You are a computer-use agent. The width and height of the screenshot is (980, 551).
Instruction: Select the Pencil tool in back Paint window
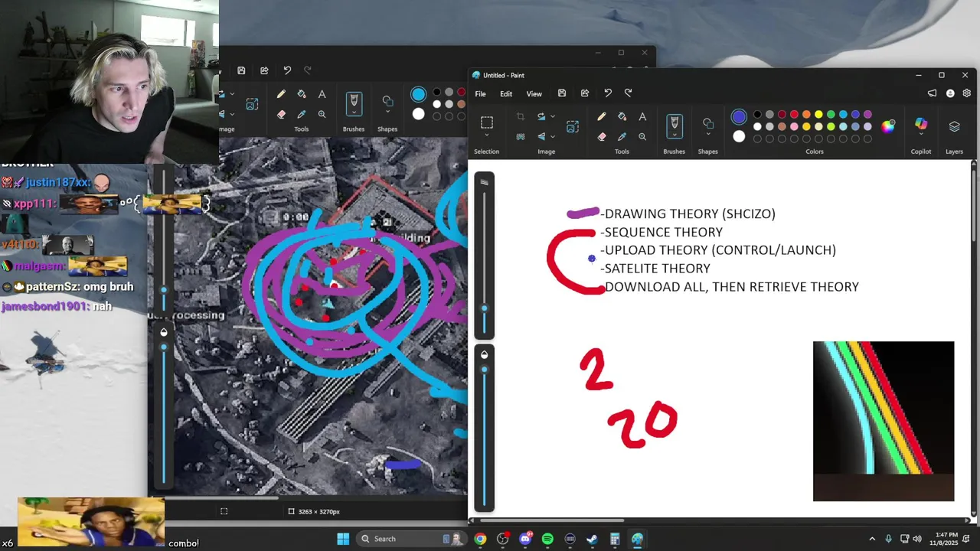(x=281, y=94)
